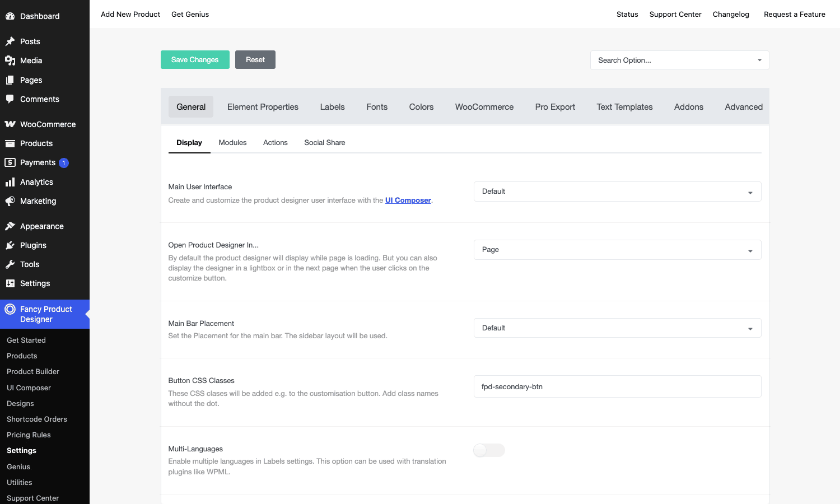The image size is (840, 504).
Task: Click Get Genius in top bar
Action: [x=190, y=15]
